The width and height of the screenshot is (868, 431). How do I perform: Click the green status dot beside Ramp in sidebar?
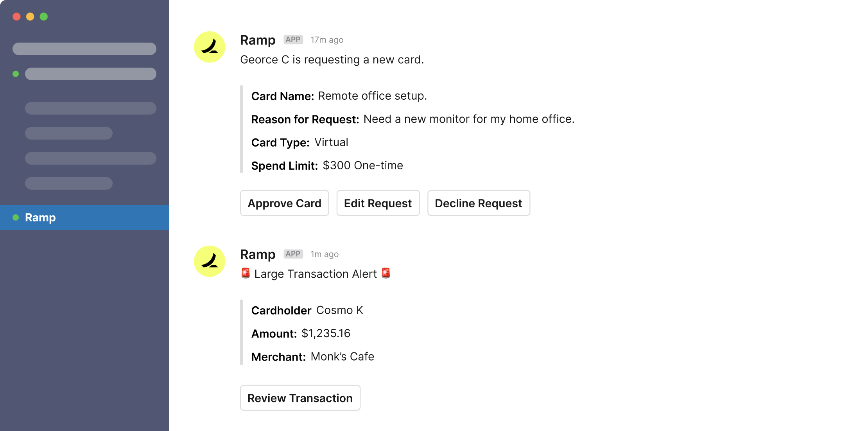coord(16,217)
